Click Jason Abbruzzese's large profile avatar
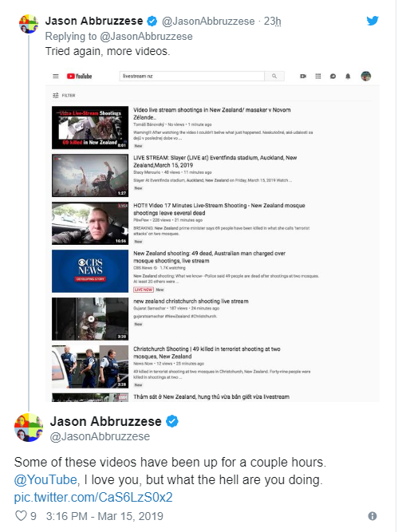 click(x=29, y=428)
